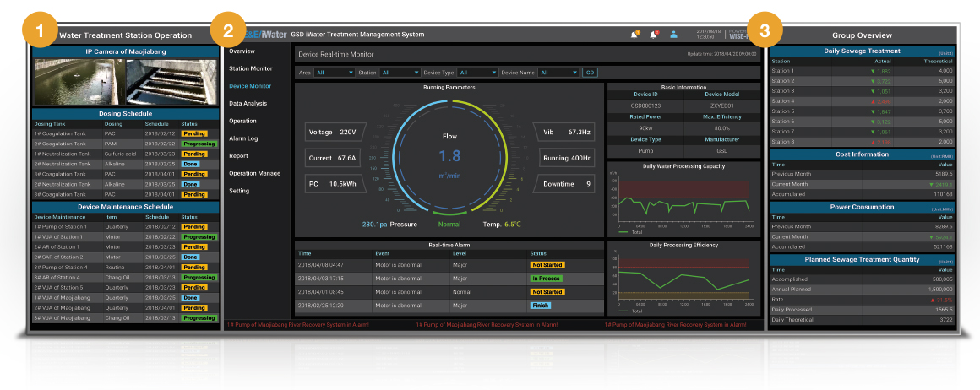Select Device Monitor in sidebar
The image size is (980, 390).
(250, 85)
